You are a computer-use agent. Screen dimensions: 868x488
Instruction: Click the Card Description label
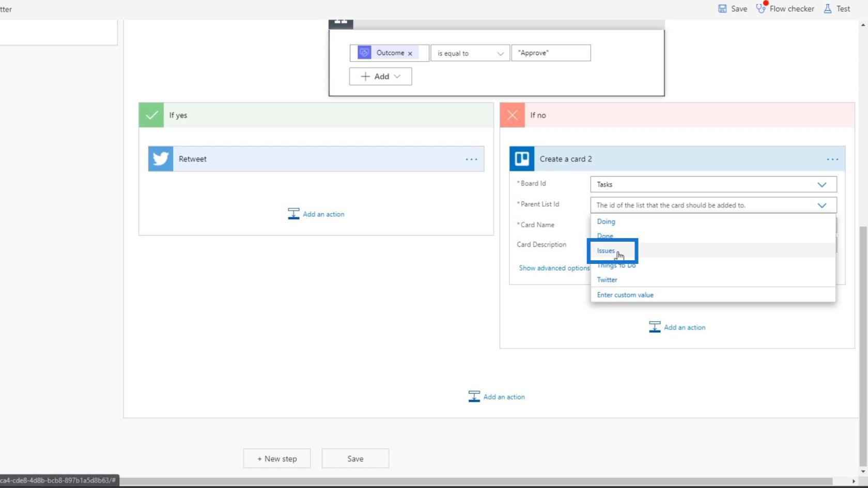coord(541,244)
